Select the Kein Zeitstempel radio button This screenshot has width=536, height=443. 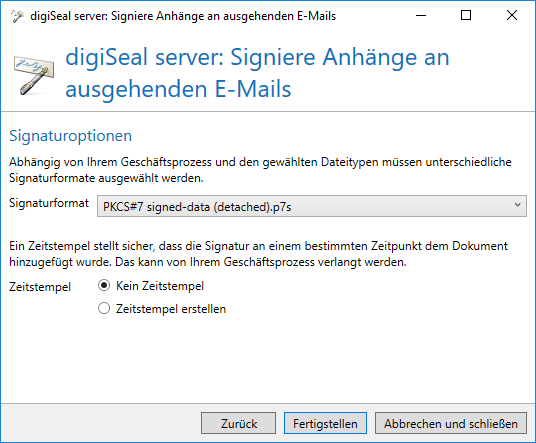(104, 285)
